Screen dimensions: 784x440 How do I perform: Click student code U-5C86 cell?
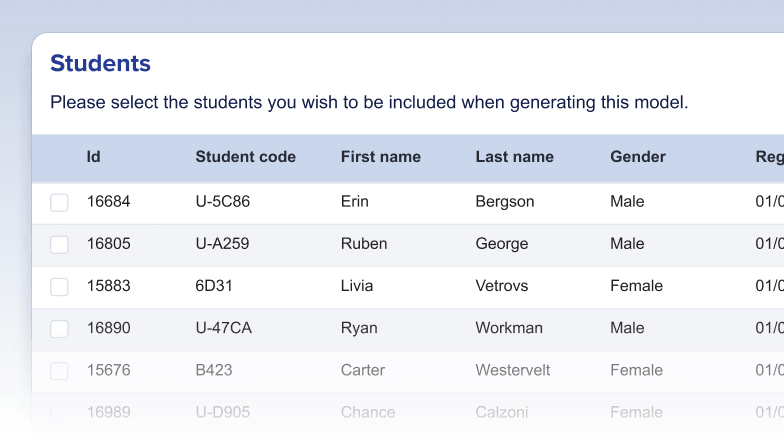pos(222,202)
